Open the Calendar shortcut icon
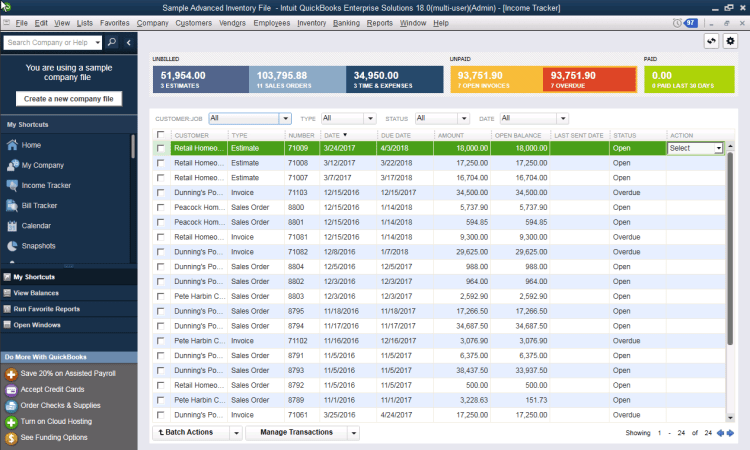This screenshot has width=750, height=450. point(12,225)
